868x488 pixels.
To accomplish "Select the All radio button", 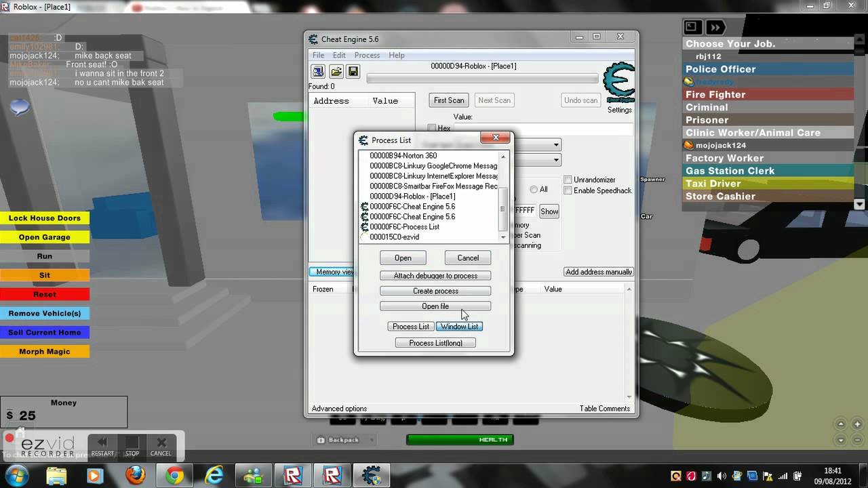I will coord(534,190).
